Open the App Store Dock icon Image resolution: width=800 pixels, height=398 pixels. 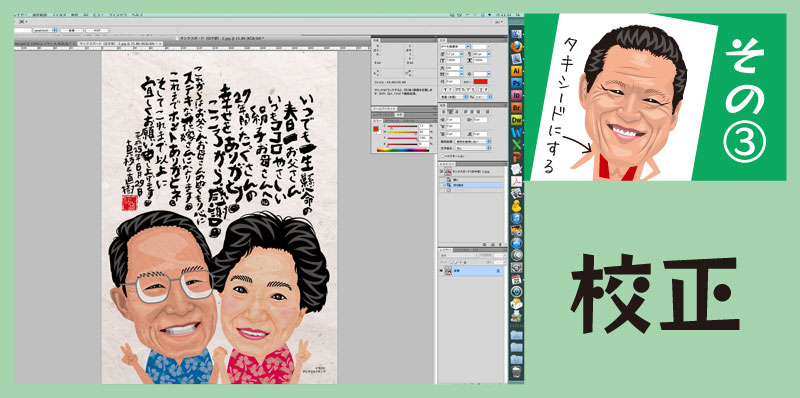[x=516, y=243]
